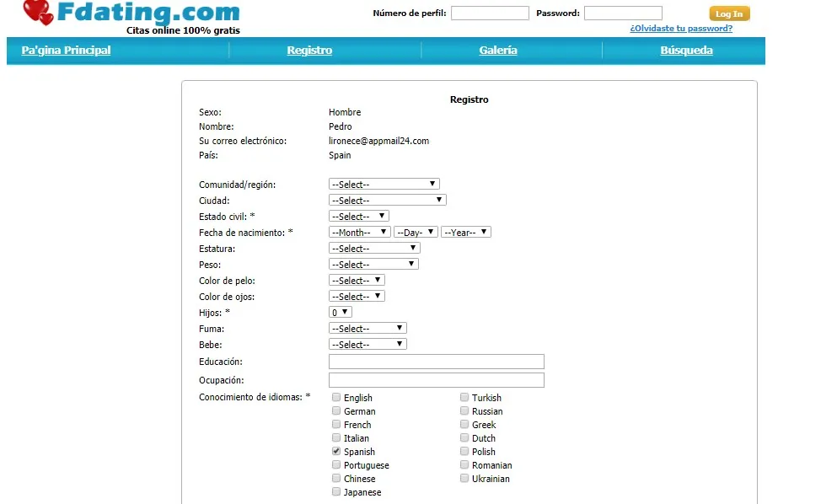Check the Italian language checkbox
The height and width of the screenshot is (504, 821).
point(336,437)
